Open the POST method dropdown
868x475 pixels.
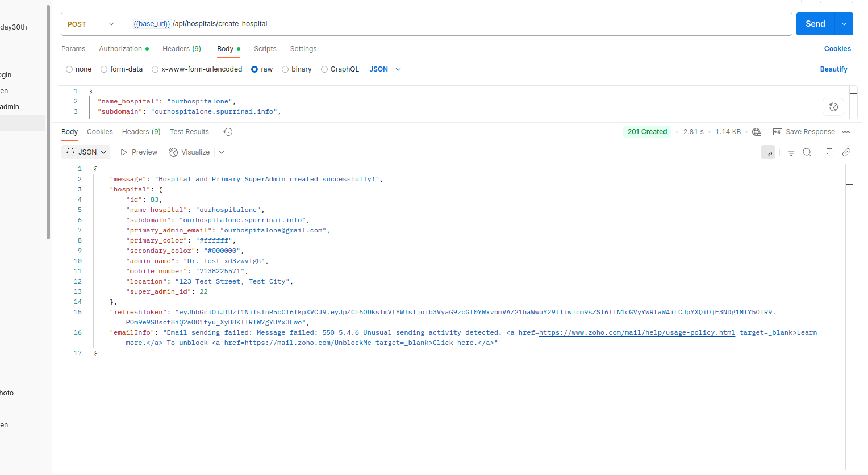coord(91,24)
